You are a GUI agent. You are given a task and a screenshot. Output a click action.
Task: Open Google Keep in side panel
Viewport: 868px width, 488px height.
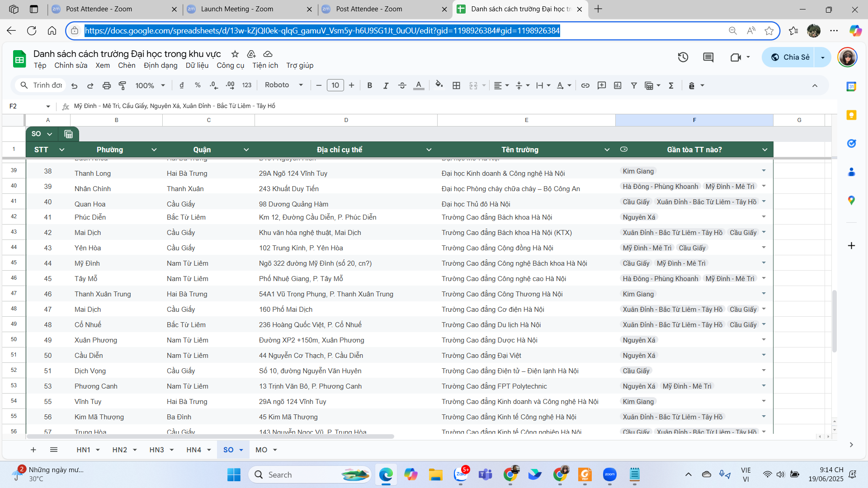pos(851,115)
